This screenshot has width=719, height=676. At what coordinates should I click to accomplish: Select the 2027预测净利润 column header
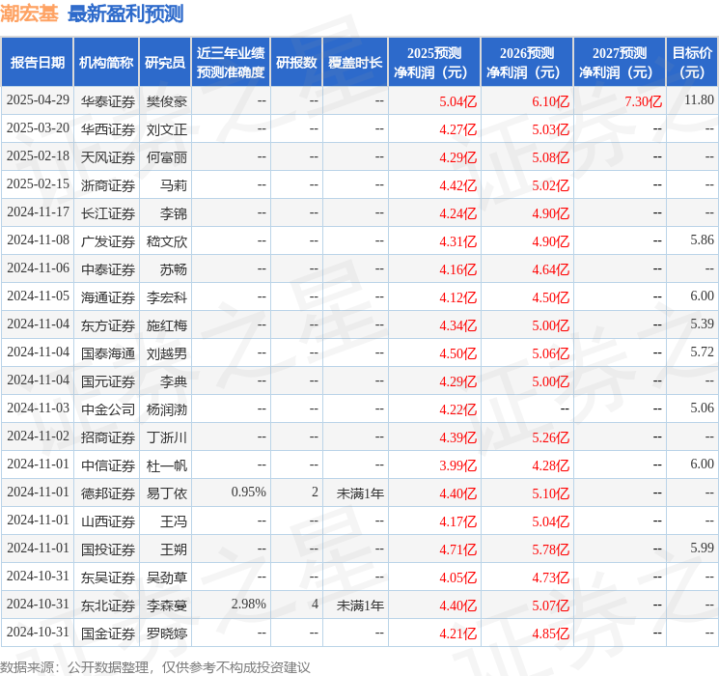coord(619,62)
